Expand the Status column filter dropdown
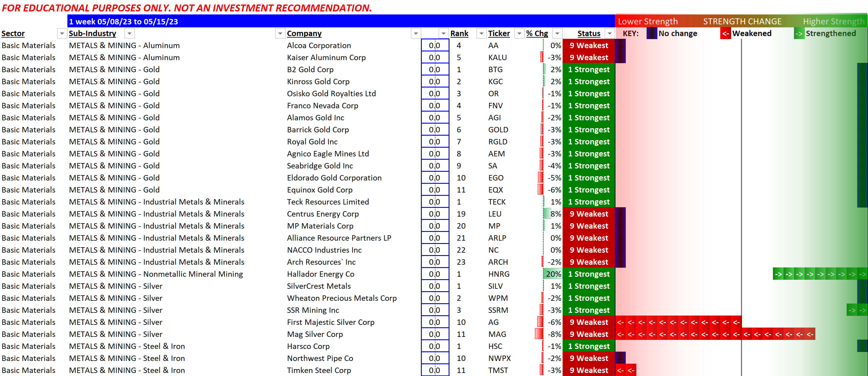Image resolution: width=868 pixels, height=376 pixels. pyautogui.click(x=609, y=33)
